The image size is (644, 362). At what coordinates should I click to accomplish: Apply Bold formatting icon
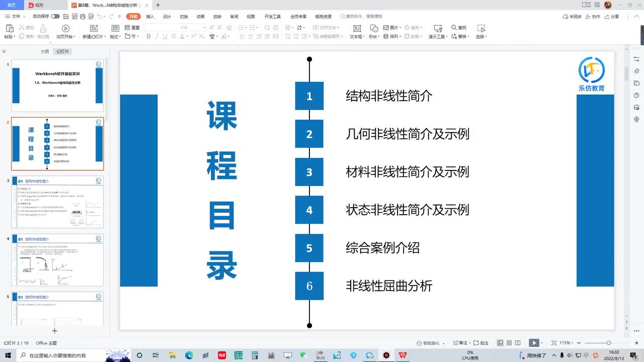point(149,37)
